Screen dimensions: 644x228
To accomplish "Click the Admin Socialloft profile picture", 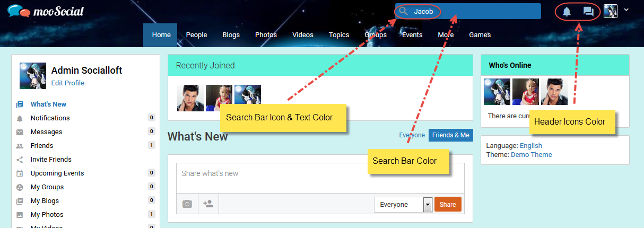I will point(33,76).
